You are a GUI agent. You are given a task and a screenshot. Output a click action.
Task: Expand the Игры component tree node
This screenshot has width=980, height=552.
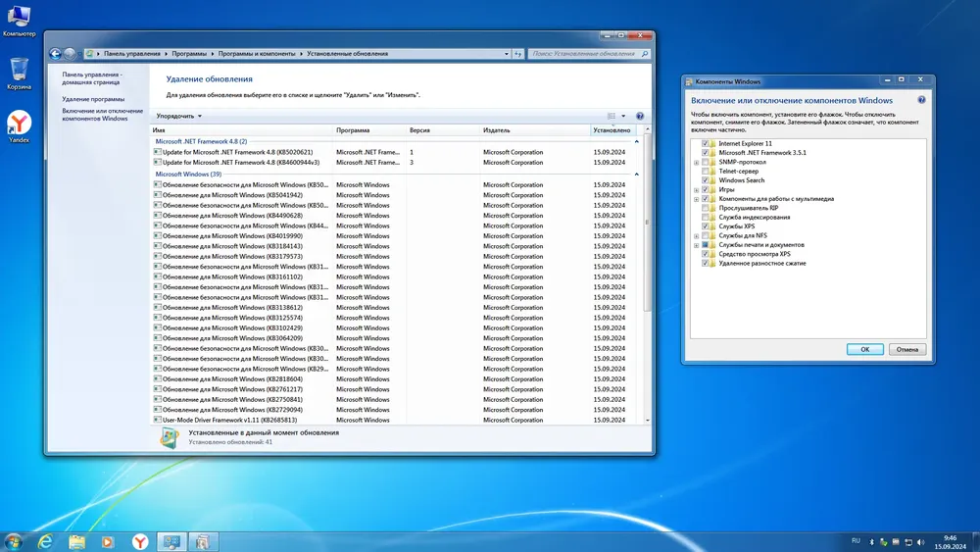(x=696, y=189)
